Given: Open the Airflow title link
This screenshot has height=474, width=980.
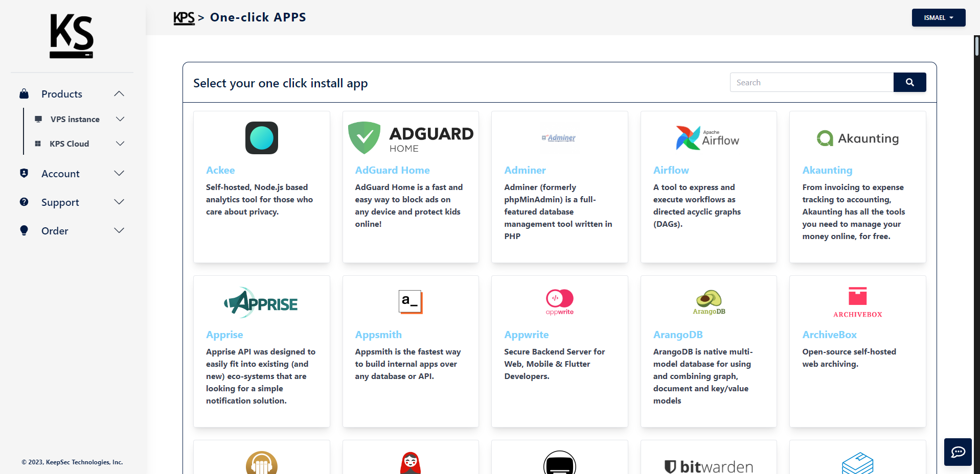Looking at the screenshot, I should pyautogui.click(x=671, y=170).
